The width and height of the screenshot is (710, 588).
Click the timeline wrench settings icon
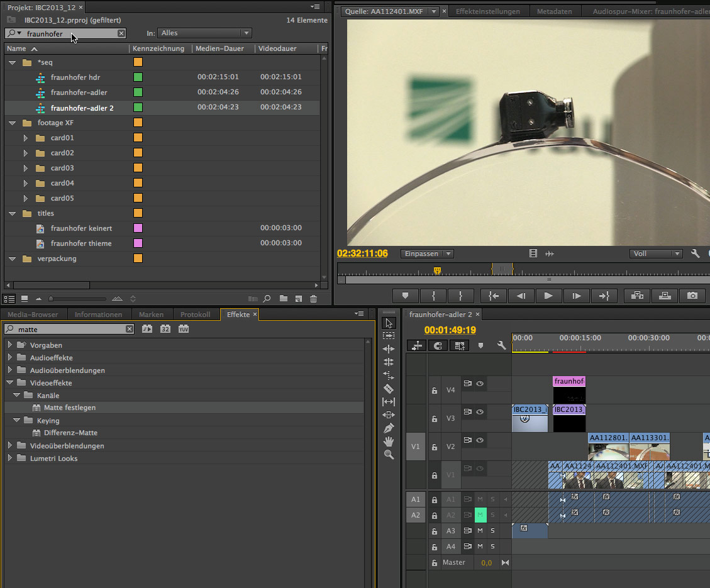[501, 345]
